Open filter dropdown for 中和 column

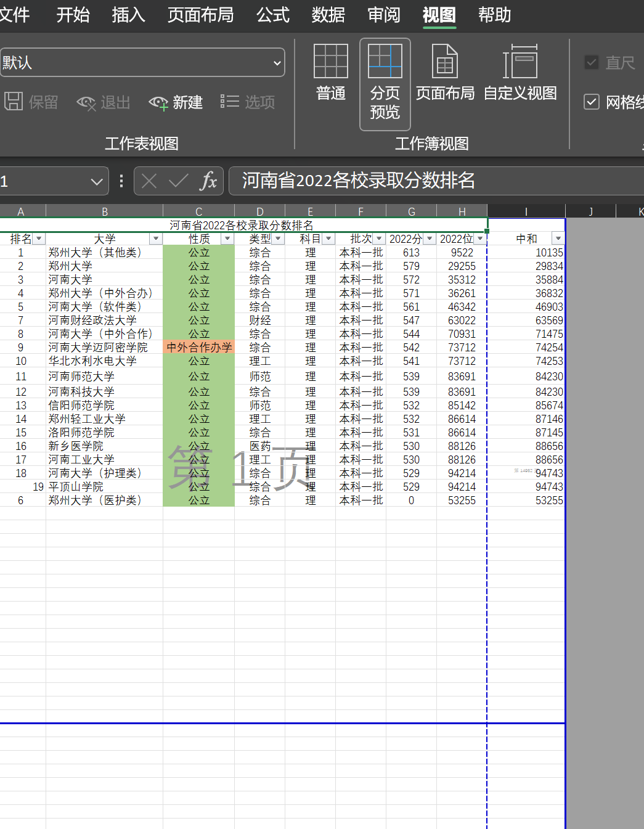click(x=558, y=239)
